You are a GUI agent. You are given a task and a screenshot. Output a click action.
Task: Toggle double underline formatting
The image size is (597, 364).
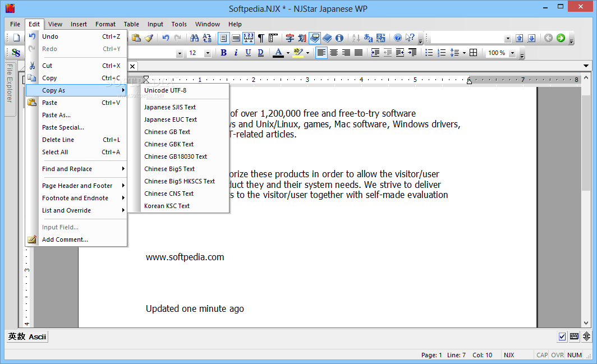(261, 53)
